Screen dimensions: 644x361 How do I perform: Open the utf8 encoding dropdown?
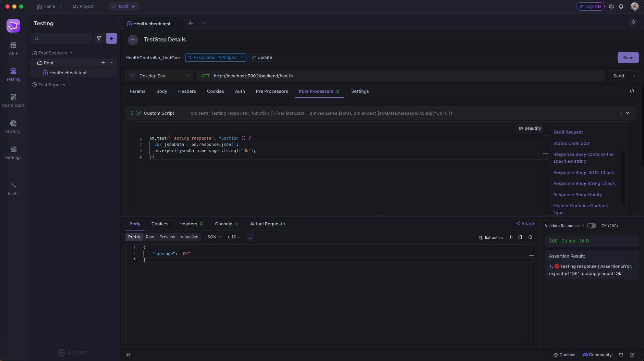234,237
